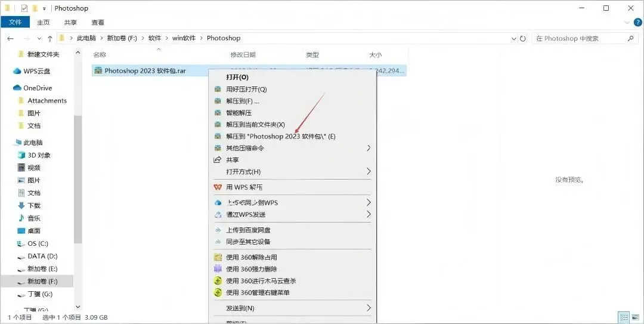Click the navigation pane scroll down arrow
This screenshot has height=324, width=644.
[78, 307]
